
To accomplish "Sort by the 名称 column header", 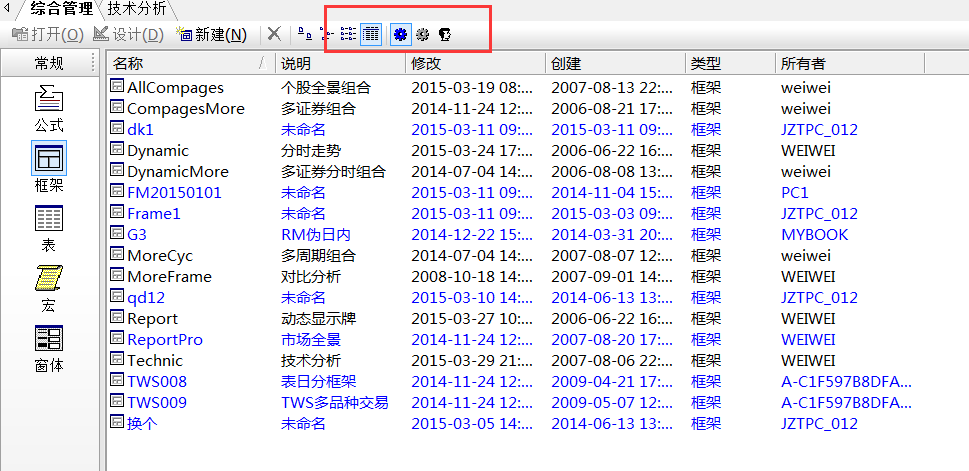I will pos(190,63).
